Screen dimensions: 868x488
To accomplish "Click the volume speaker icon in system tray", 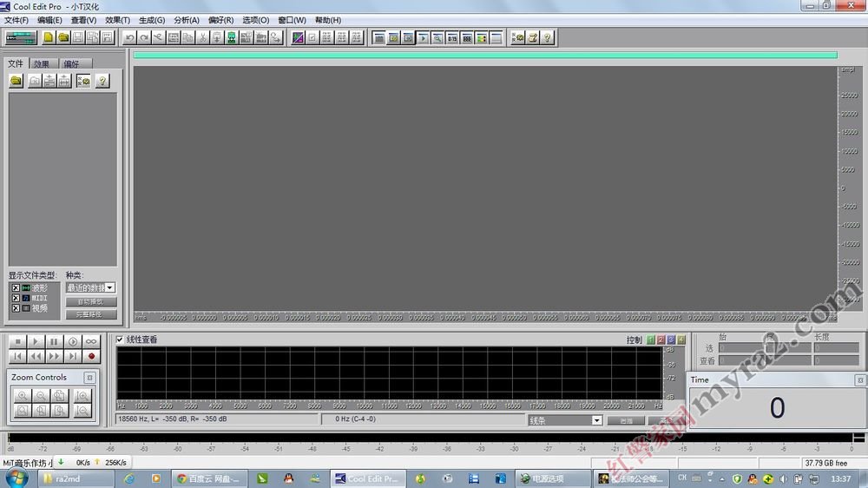I will pos(783,478).
